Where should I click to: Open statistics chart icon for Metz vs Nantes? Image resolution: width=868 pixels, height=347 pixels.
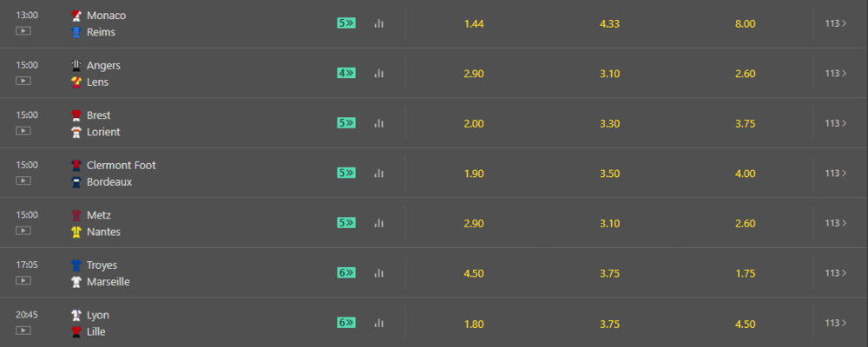pyautogui.click(x=378, y=222)
